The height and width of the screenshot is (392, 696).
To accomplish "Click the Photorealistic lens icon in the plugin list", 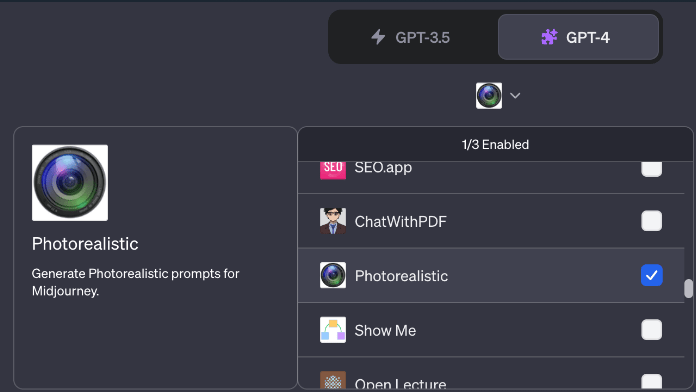I will click(x=333, y=275).
